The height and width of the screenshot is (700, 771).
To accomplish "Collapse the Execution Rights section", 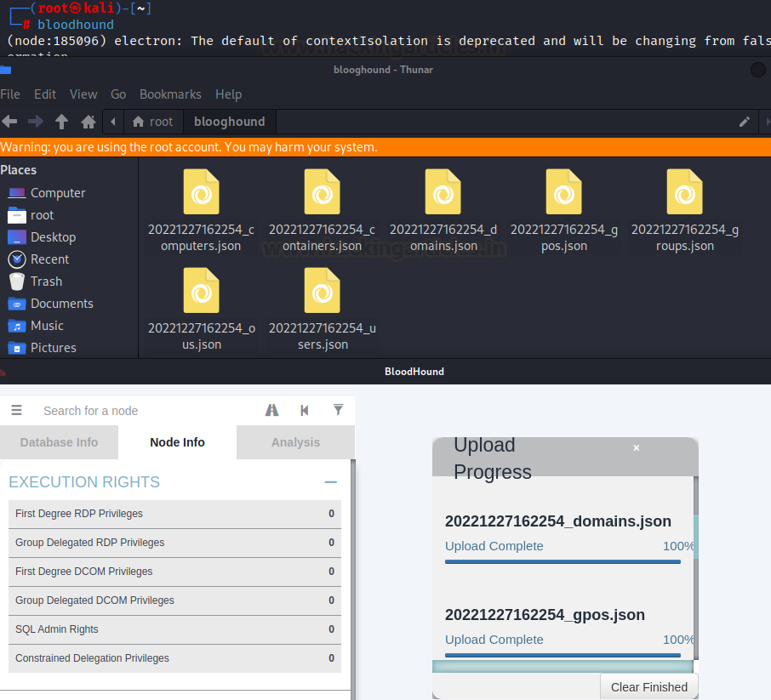I will (x=331, y=482).
